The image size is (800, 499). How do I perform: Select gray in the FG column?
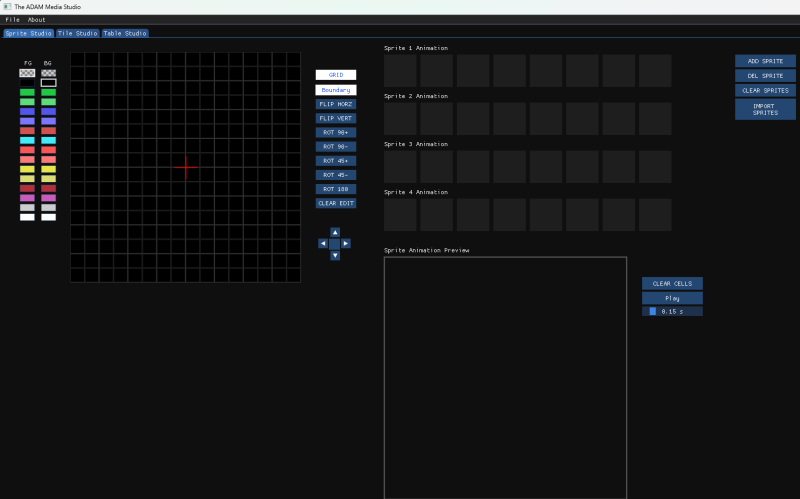27,208
